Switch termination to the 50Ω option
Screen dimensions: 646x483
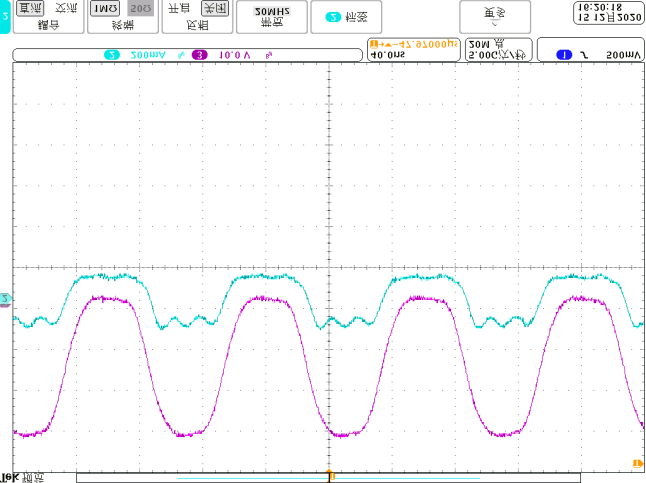(140, 8)
